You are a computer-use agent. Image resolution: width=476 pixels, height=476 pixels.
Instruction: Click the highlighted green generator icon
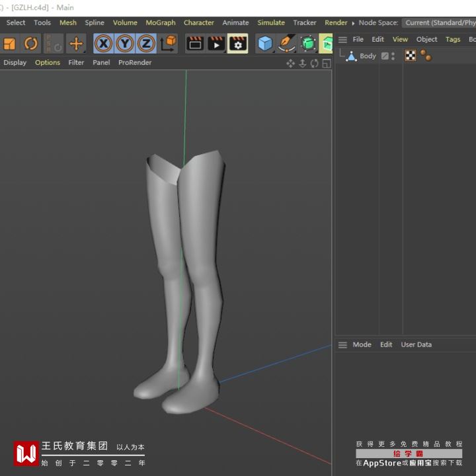(x=326, y=44)
